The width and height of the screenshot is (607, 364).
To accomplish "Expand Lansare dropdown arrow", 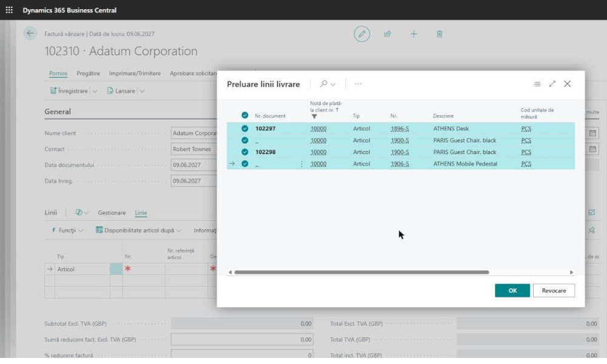I will pos(142,91).
